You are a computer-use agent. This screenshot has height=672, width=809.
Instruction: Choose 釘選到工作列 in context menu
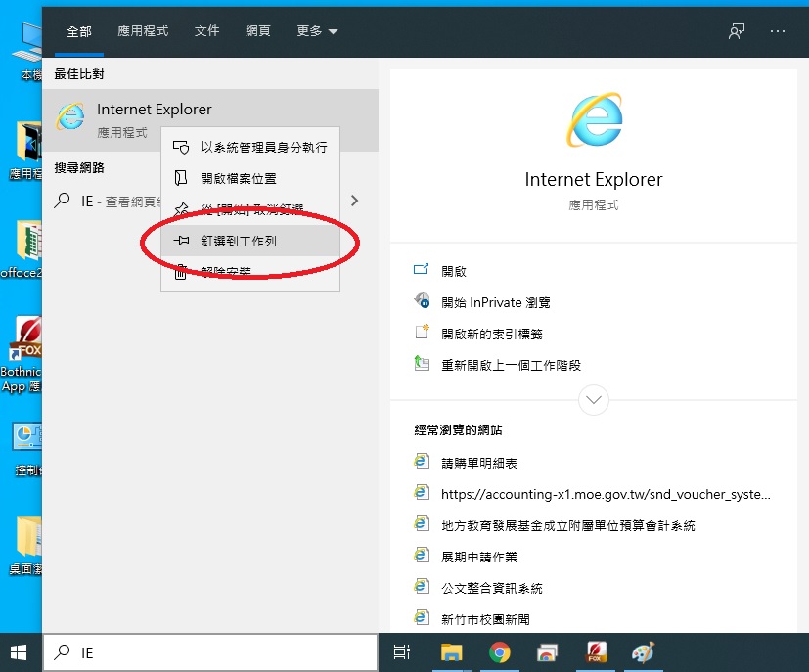tap(250, 241)
